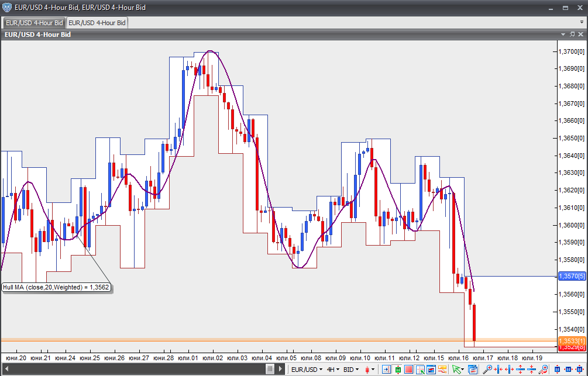Toggle the chart shift arrow button
The image size is (588, 376).
[x=386, y=370]
